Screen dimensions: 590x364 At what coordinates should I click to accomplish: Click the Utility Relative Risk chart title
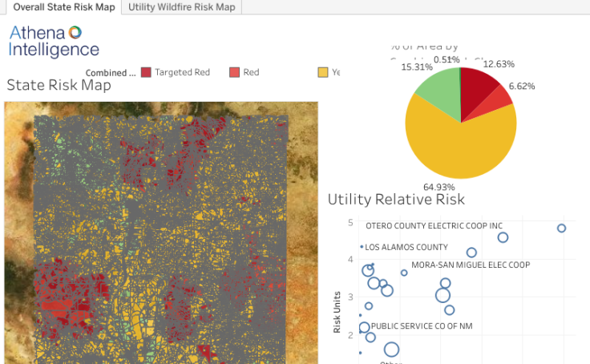[x=396, y=199]
